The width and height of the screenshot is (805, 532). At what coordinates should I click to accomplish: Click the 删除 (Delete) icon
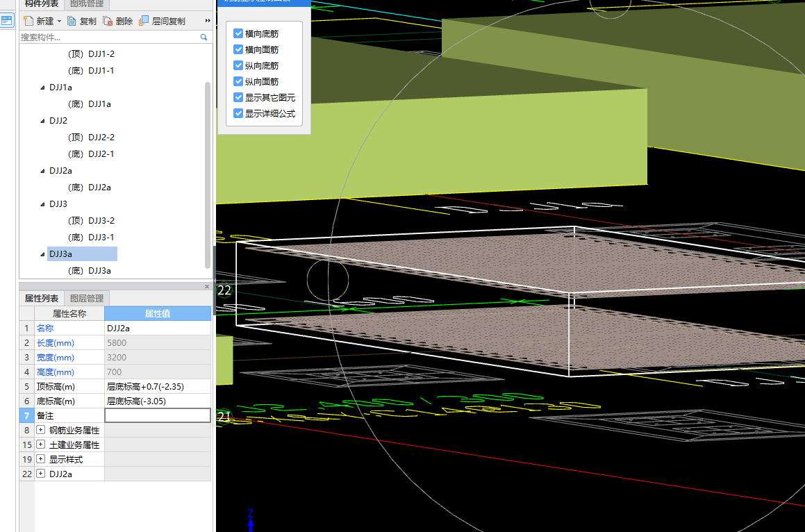click(108, 21)
